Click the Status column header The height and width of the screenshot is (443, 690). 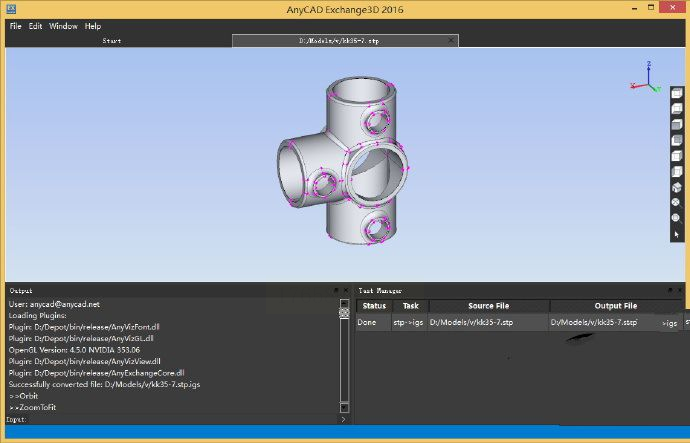click(x=374, y=306)
